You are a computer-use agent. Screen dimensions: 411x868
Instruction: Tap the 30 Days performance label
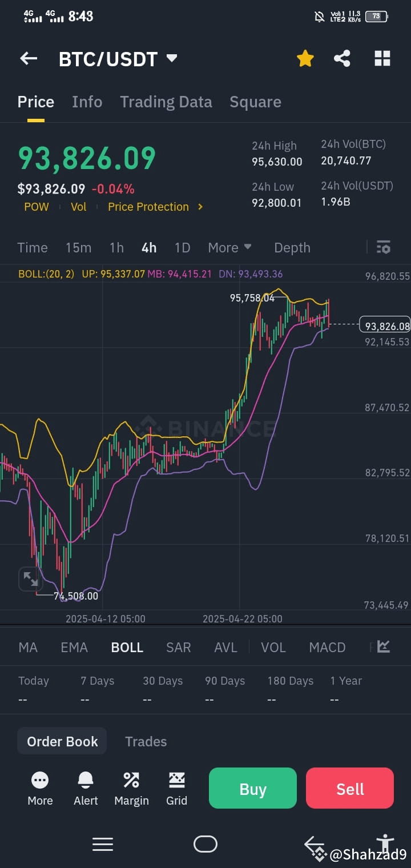click(163, 681)
